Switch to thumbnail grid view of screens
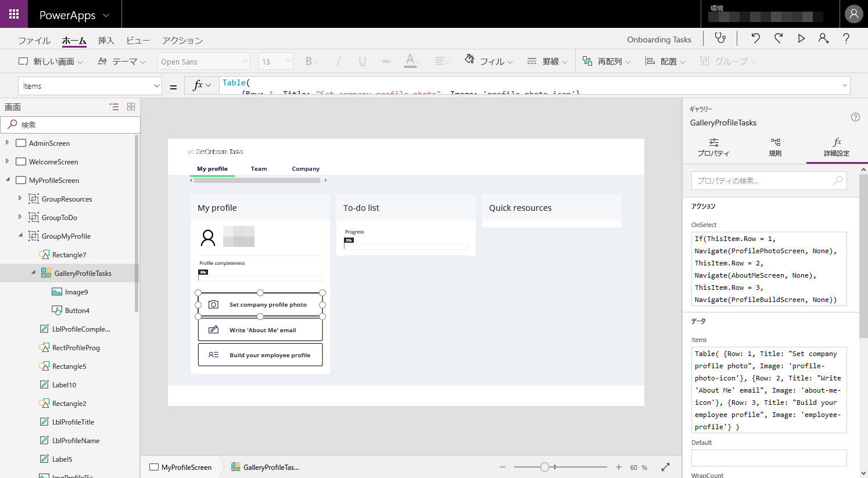868x478 pixels. point(131,107)
